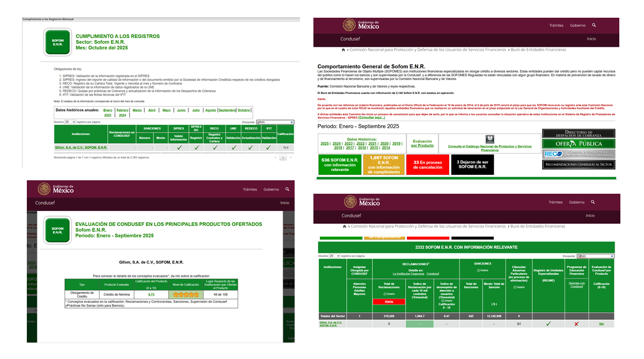This screenshot has height=359, width=644.
Task: Click red '33 En proceso de cancelación' box
Action: tap(427, 165)
